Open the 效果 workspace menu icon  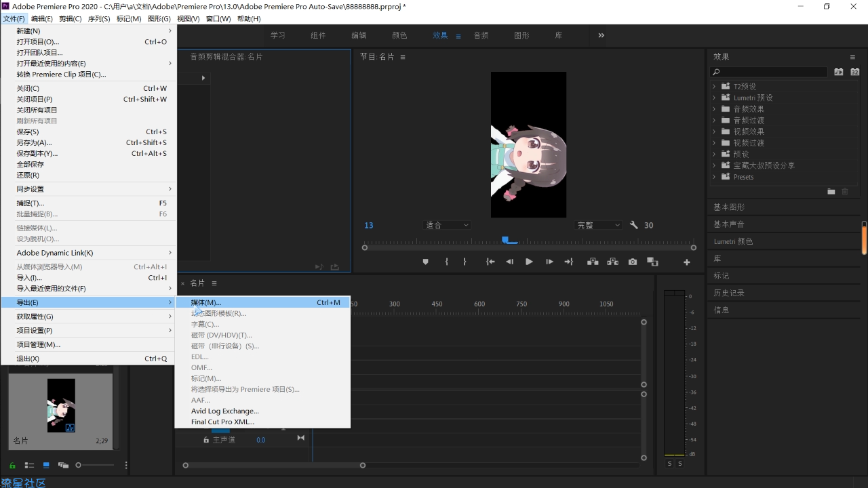coord(458,36)
